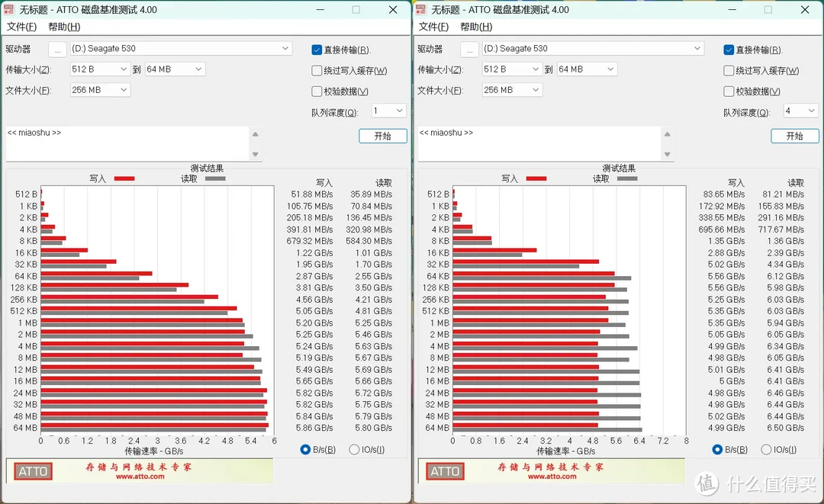Click drive browse '...' button in left window
The image size is (824, 504).
57,49
